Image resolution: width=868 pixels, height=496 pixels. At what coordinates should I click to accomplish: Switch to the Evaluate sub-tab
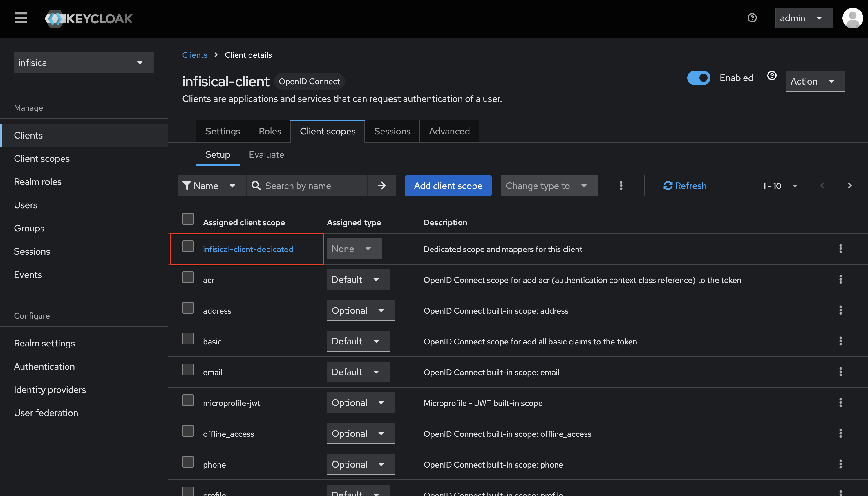pyautogui.click(x=266, y=155)
